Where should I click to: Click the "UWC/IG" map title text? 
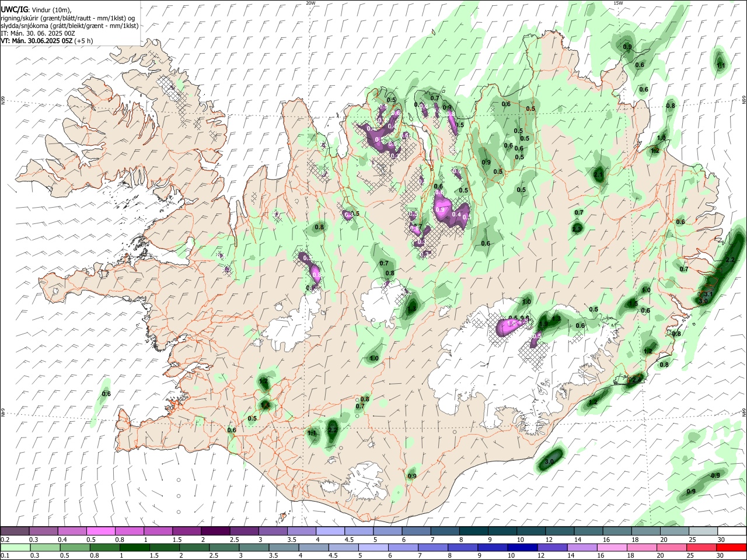point(14,10)
